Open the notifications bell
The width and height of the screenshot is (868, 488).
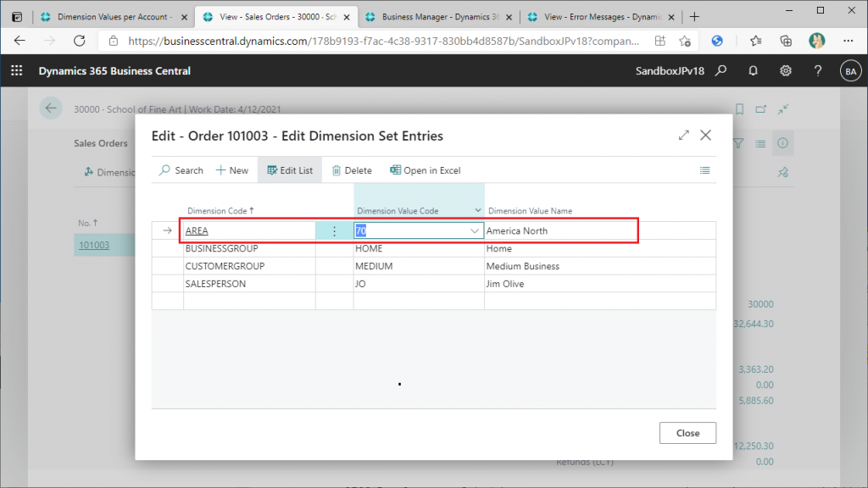(x=753, y=71)
